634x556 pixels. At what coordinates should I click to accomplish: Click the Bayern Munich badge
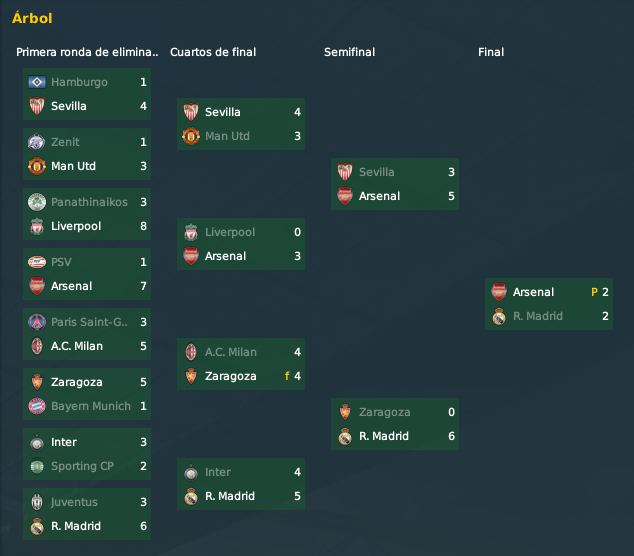point(37,406)
